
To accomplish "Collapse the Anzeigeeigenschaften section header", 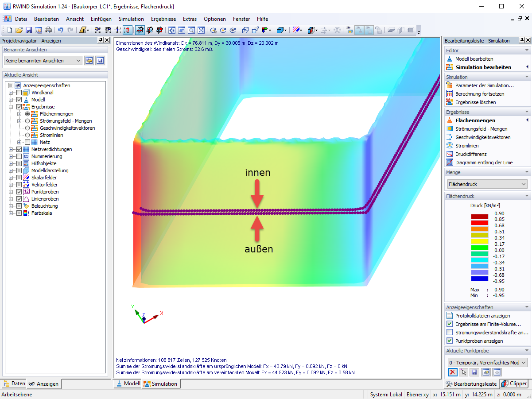I will click(x=527, y=307).
